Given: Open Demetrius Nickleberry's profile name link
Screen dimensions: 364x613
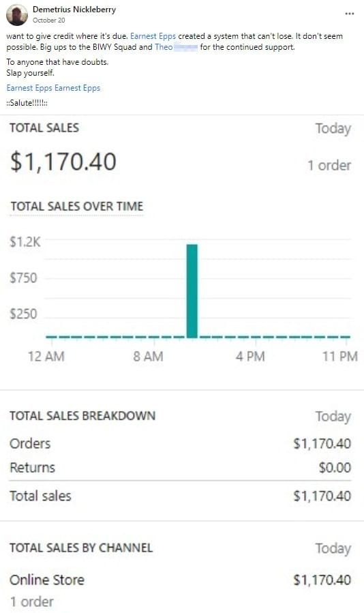Looking at the screenshot, I should (x=74, y=10).
